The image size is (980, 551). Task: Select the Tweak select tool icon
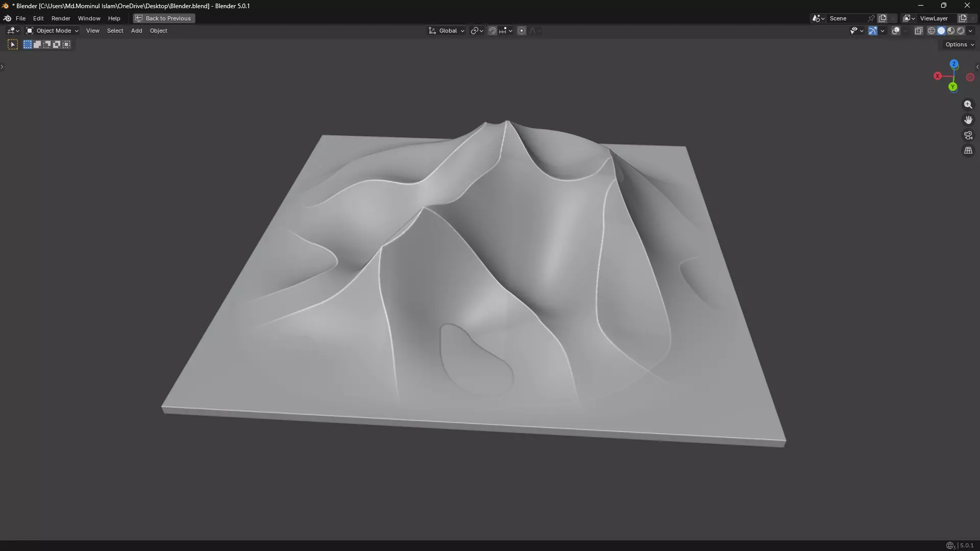point(13,45)
